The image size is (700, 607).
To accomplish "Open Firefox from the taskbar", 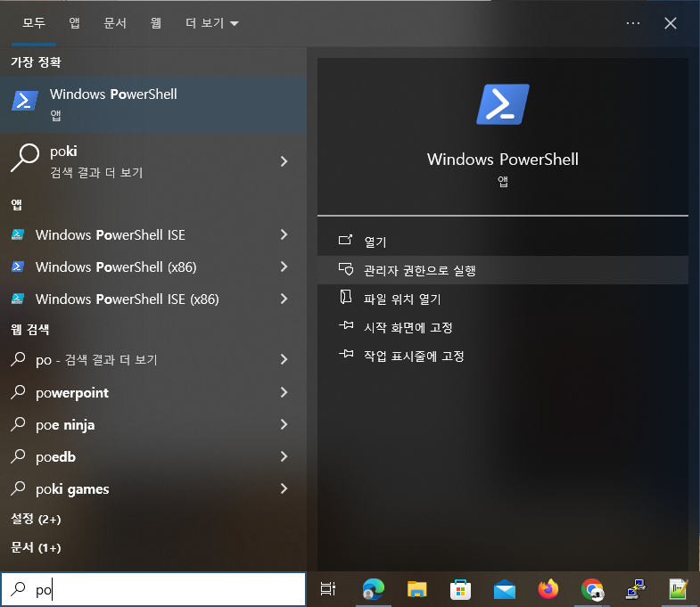I will pos(548,589).
